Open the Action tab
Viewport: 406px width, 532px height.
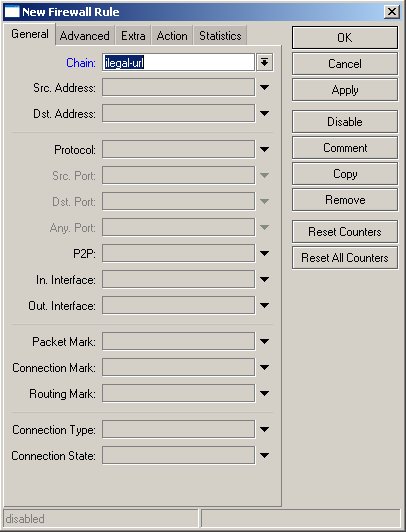172,36
